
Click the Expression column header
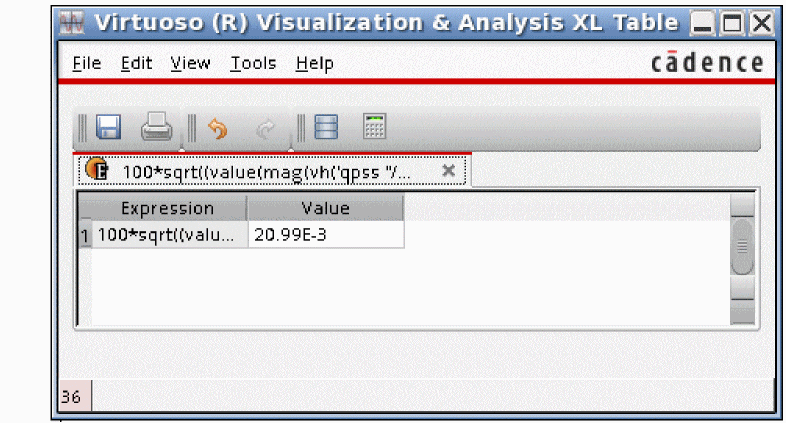click(x=167, y=208)
